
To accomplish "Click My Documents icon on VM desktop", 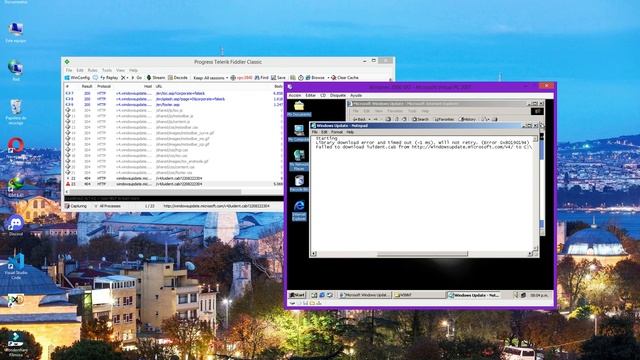I will tap(299, 109).
